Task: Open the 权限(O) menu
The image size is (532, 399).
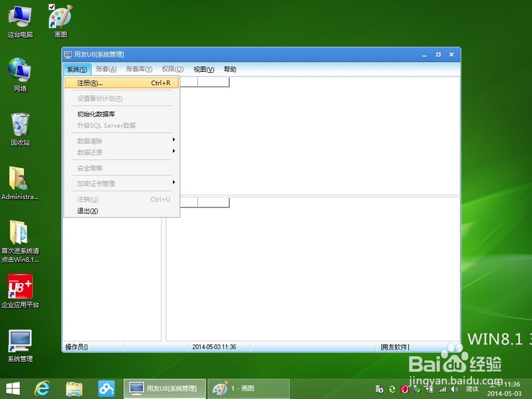Action: [x=173, y=69]
